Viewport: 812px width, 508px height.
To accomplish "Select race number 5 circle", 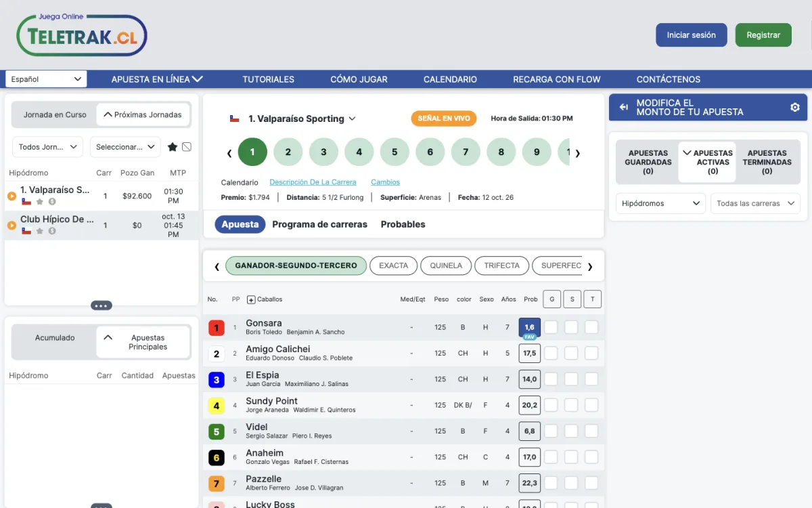I will click(x=394, y=152).
